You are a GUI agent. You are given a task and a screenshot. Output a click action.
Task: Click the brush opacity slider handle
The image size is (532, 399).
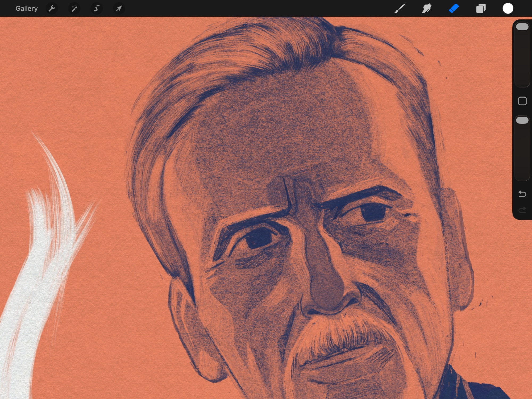pos(522,120)
